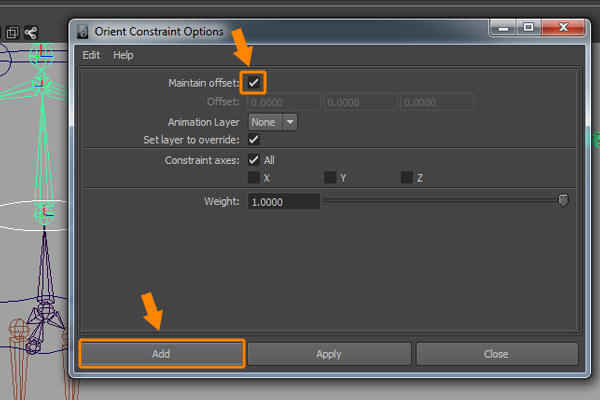Click the Weight slider handle
600x400 pixels.
(563, 200)
